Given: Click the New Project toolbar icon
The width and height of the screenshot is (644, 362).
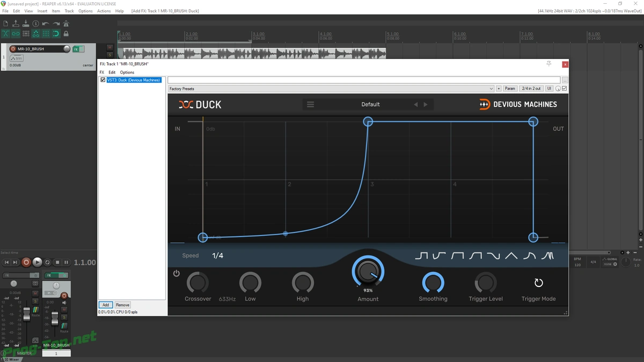Looking at the screenshot, I should coord(5,24).
